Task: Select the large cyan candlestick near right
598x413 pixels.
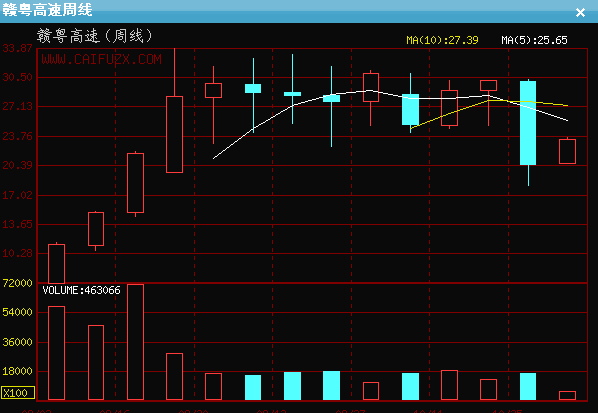Action: tap(528, 123)
